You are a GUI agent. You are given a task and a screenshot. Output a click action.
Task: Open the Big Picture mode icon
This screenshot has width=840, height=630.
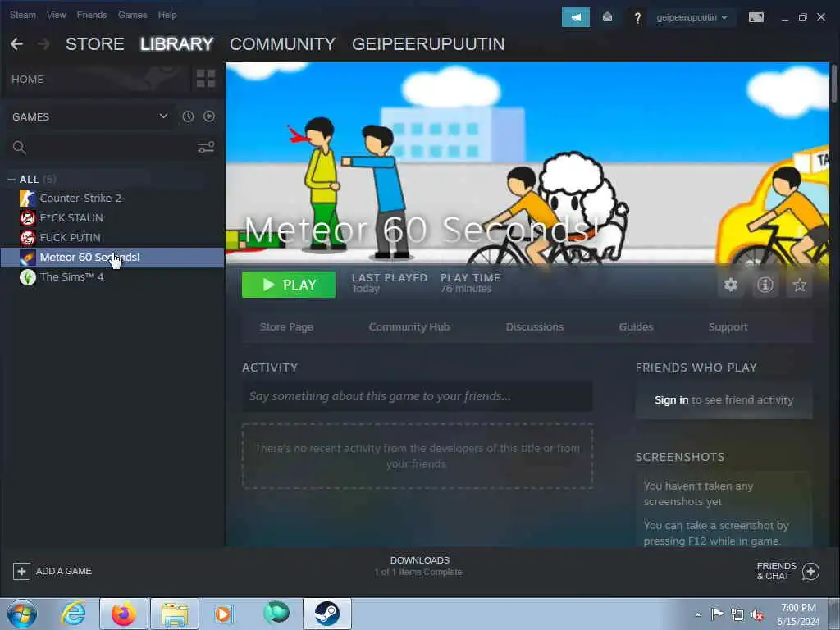tap(756, 18)
